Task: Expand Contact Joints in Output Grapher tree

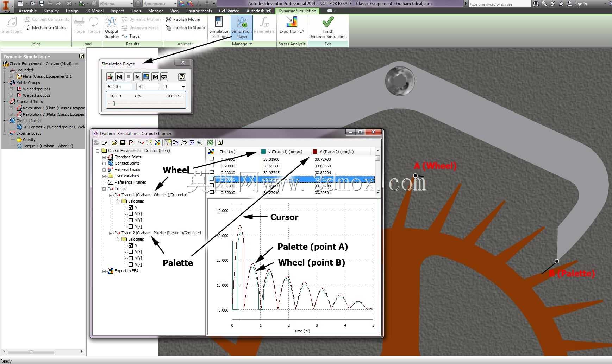Action: click(104, 163)
